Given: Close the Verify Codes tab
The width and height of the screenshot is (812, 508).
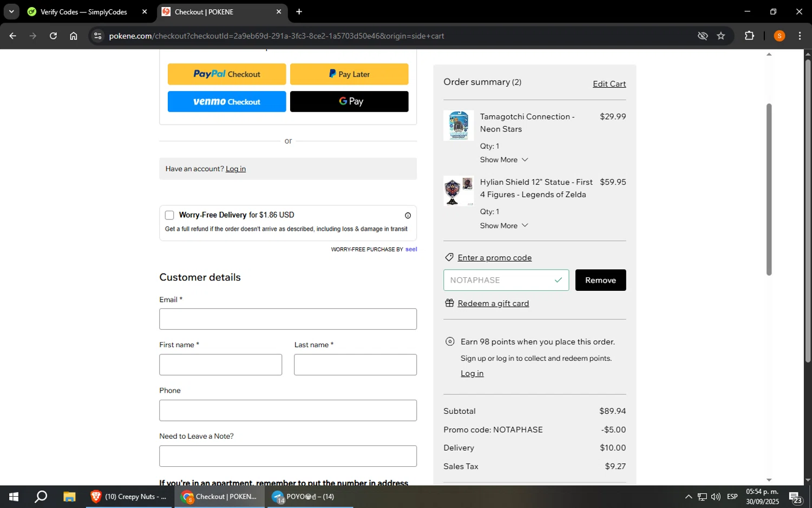Looking at the screenshot, I should tap(145, 11).
